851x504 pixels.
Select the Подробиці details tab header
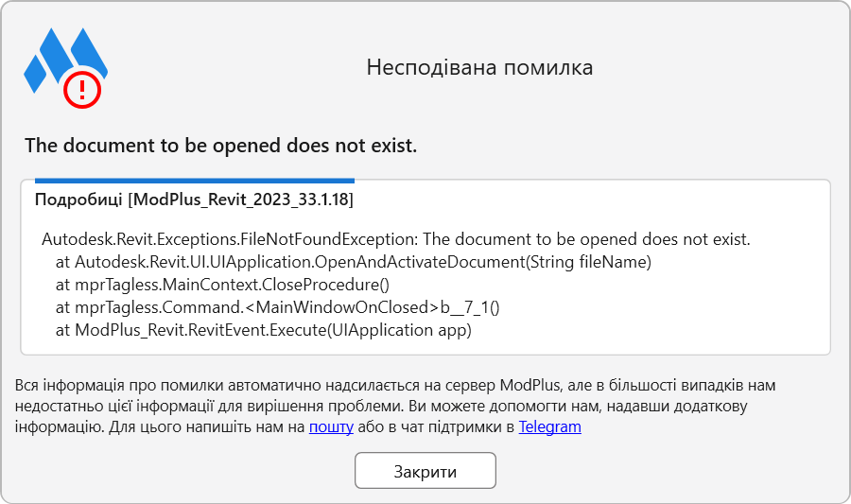click(x=194, y=200)
